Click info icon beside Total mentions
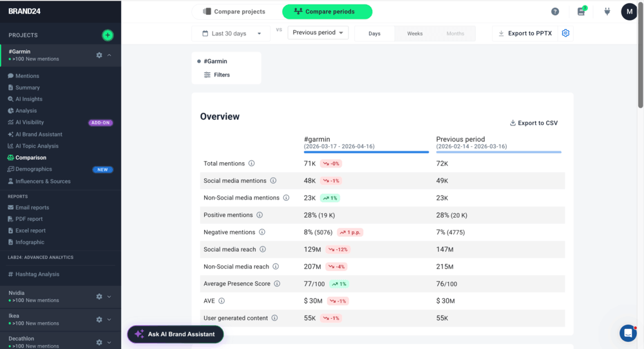This screenshot has width=644, height=349. coord(252,164)
